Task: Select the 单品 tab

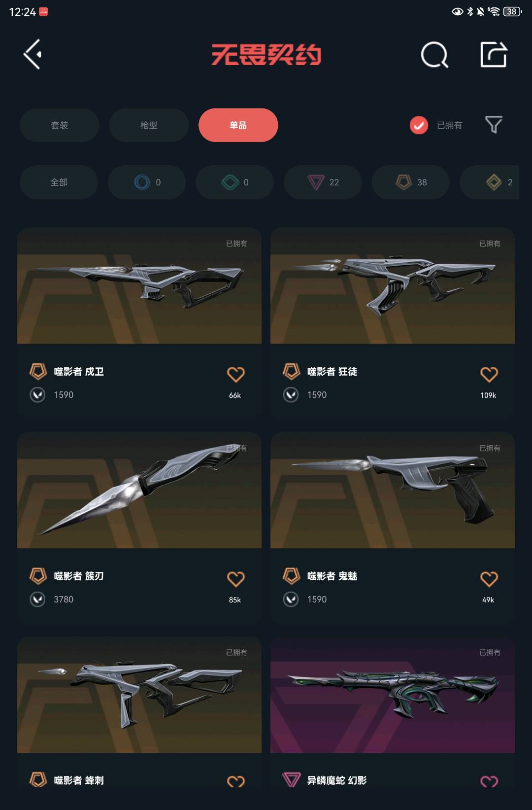Action: tap(238, 125)
